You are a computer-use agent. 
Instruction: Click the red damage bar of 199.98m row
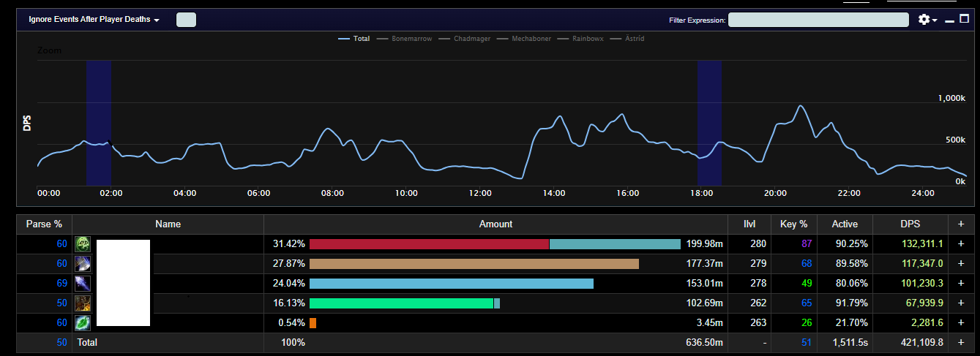(429, 244)
